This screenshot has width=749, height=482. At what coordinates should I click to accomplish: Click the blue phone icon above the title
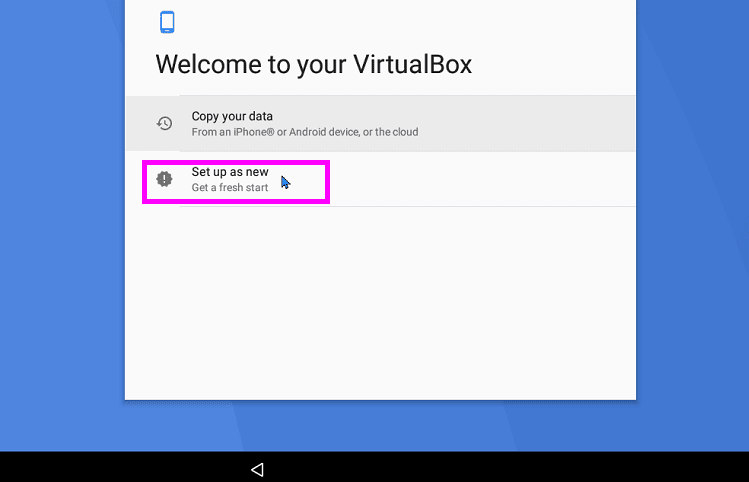tap(167, 22)
